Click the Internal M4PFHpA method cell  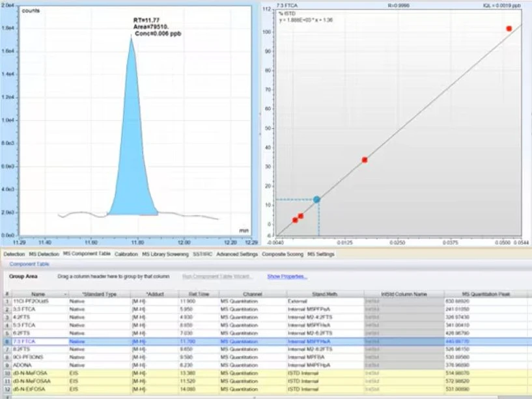click(325, 365)
